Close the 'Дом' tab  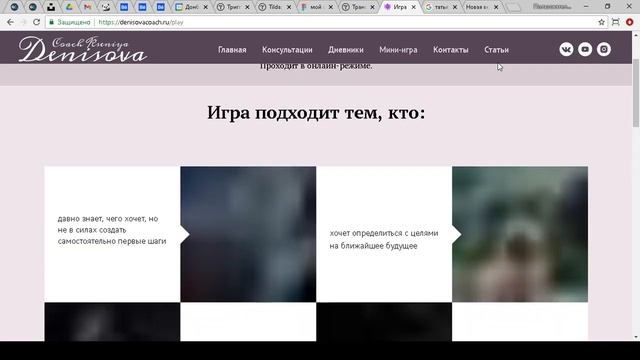[206, 7]
